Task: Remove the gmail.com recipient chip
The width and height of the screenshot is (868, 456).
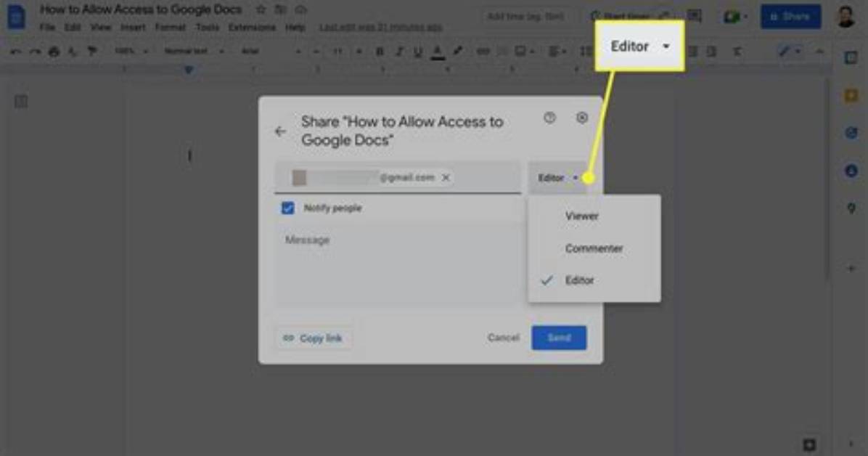Action: [446, 178]
